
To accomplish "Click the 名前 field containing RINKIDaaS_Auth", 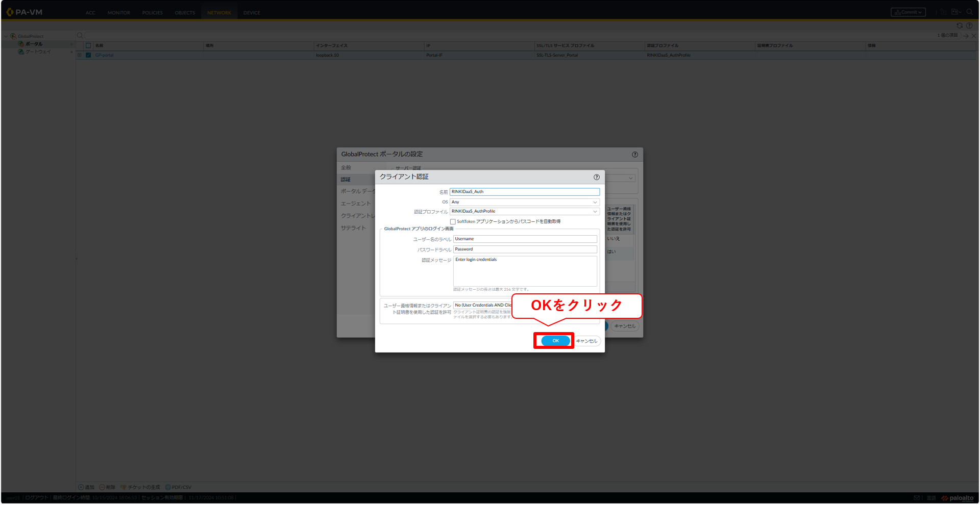I will (524, 192).
